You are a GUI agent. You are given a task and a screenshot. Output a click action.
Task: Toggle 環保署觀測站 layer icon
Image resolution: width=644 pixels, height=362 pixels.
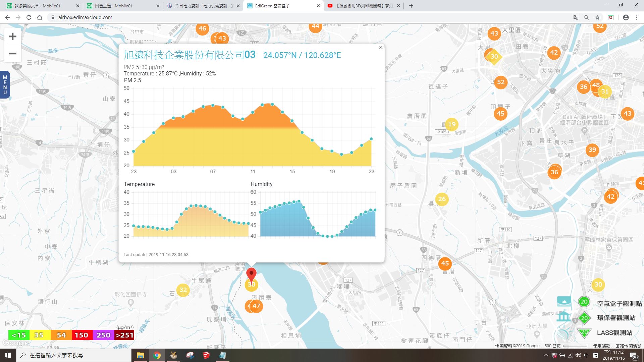pyautogui.click(x=584, y=318)
